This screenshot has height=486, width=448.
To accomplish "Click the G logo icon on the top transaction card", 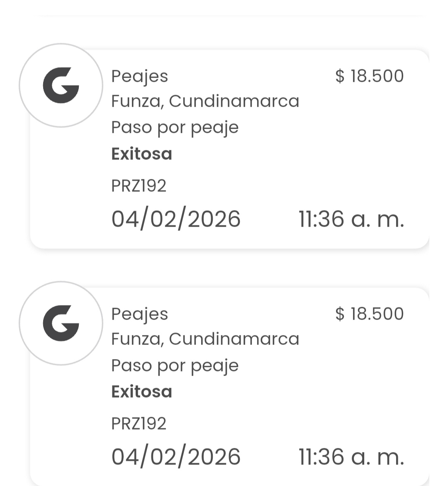I will click(x=61, y=85).
